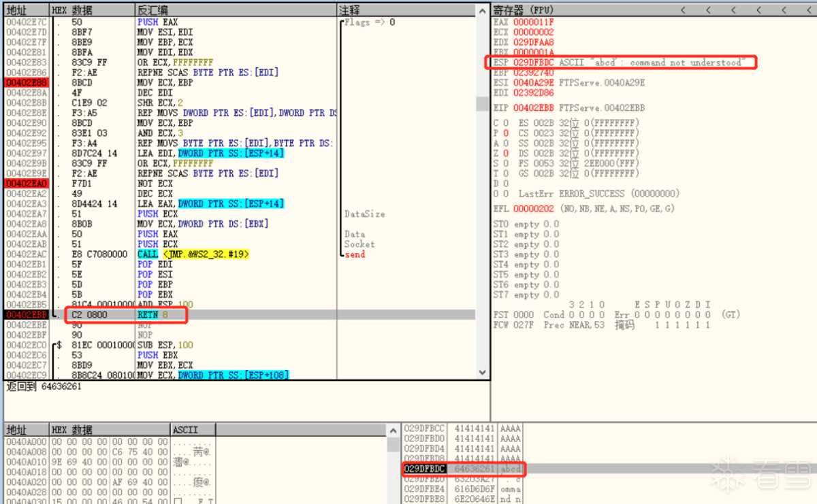
Task: Select the Z flag row with DS
Action: tap(566, 153)
